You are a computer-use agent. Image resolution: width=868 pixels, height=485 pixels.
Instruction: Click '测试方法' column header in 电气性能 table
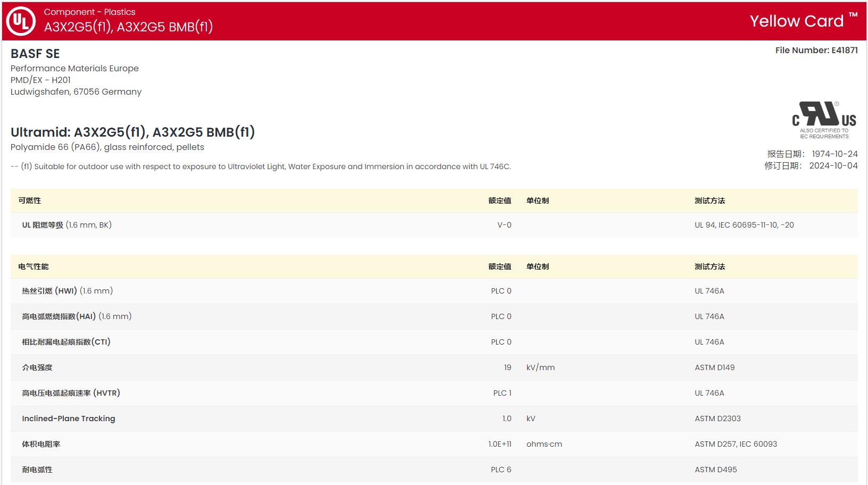(710, 266)
